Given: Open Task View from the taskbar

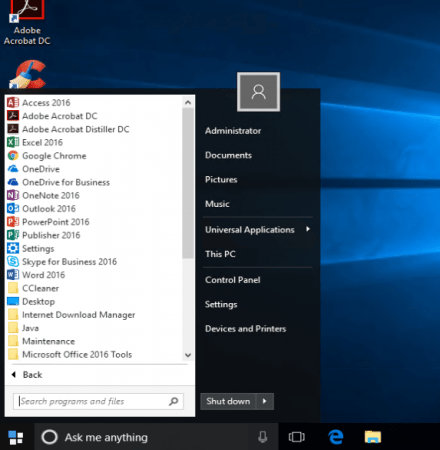Looking at the screenshot, I should point(296,437).
